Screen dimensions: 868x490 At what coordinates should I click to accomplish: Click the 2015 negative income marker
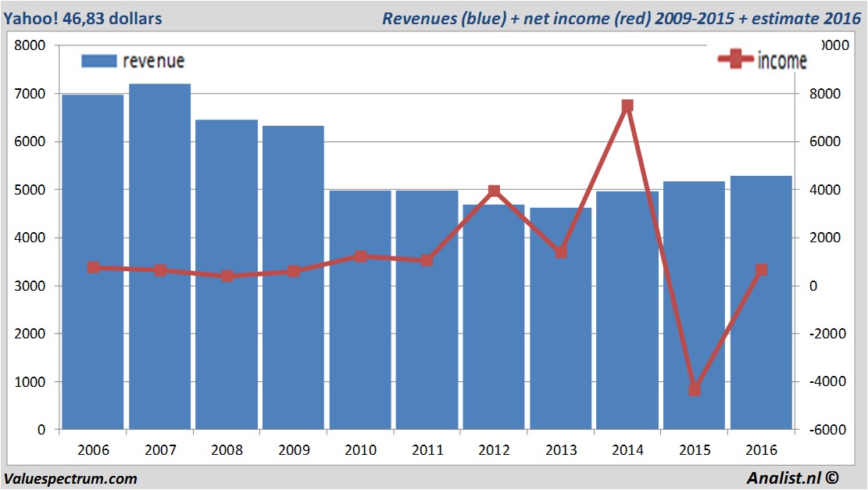tap(695, 390)
